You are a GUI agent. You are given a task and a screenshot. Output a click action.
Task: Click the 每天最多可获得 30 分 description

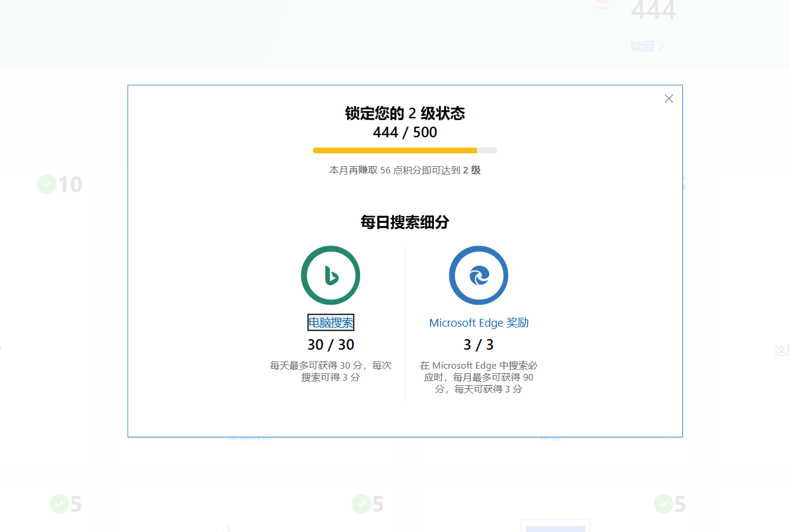pyautogui.click(x=331, y=371)
